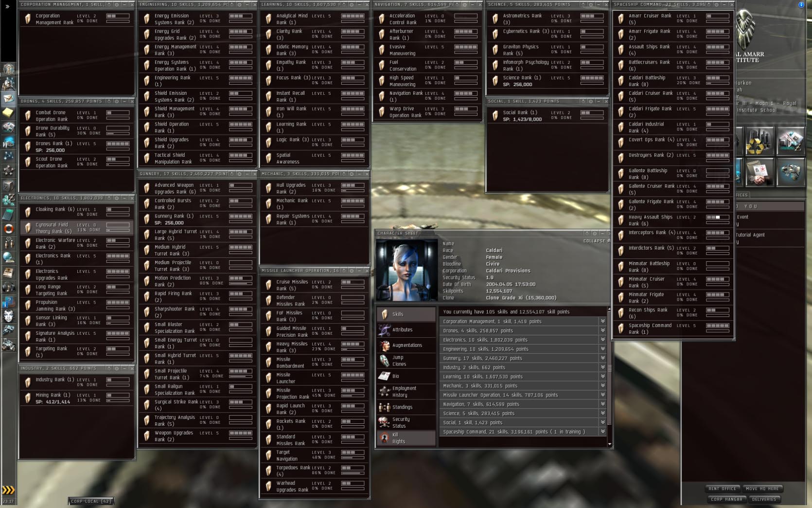Click the Torpedoes skill book icon
812x508 pixels.
click(x=268, y=471)
